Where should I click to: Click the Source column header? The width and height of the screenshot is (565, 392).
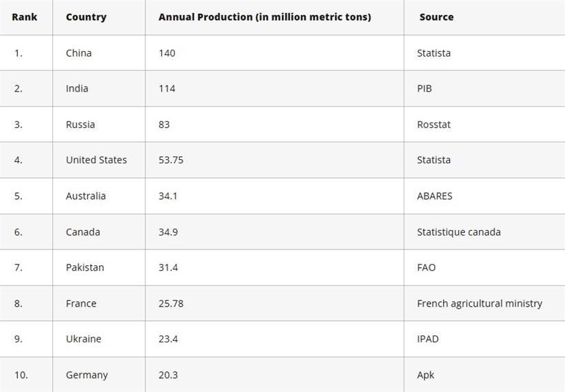point(436,17)
